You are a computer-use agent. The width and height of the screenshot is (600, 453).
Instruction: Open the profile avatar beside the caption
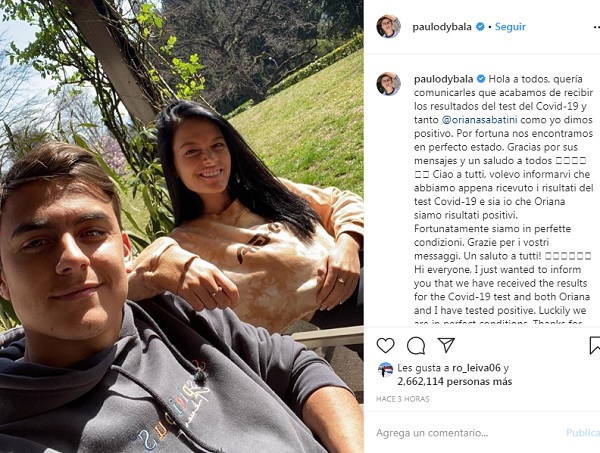point(388,84)
